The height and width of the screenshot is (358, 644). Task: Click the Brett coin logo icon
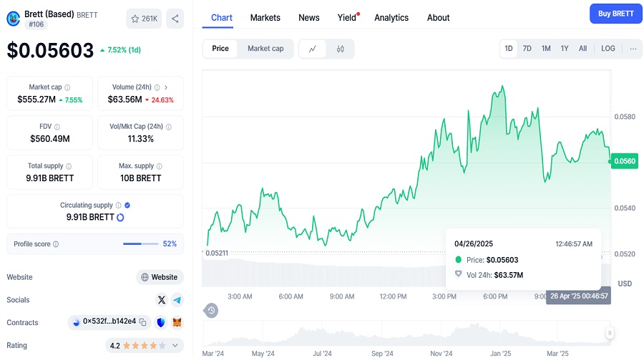click(13, 19)
